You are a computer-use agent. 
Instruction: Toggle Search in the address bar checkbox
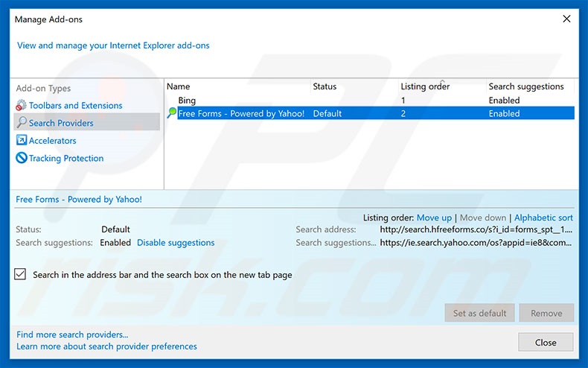click(20, 274)
